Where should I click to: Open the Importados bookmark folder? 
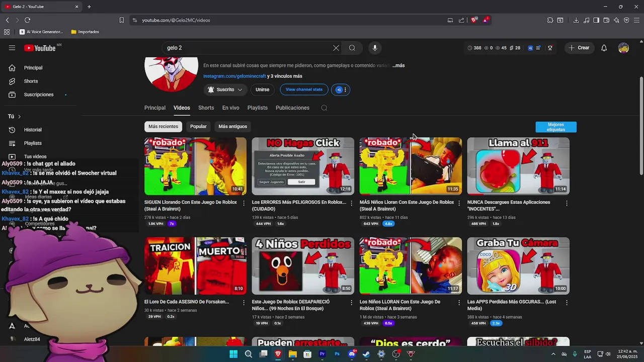click(x=85, y=32)
